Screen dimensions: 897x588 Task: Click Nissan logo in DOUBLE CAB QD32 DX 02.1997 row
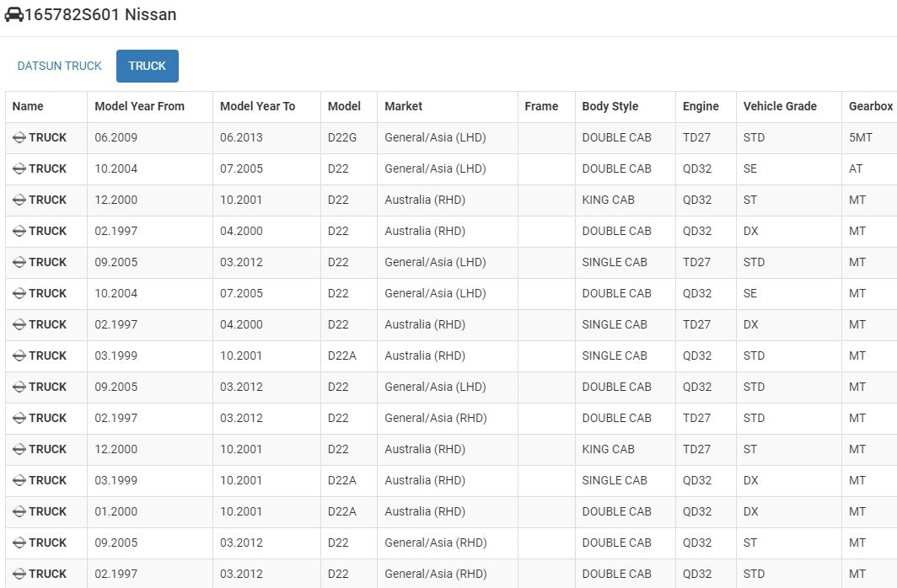[x=19, y=231]
